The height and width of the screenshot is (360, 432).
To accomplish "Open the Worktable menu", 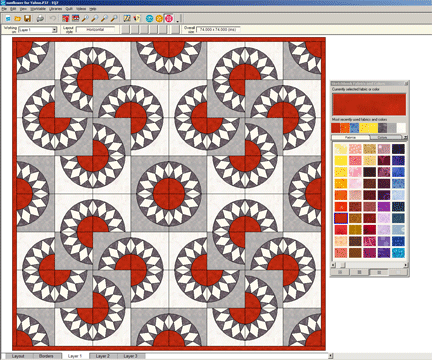I will [38, 9].
